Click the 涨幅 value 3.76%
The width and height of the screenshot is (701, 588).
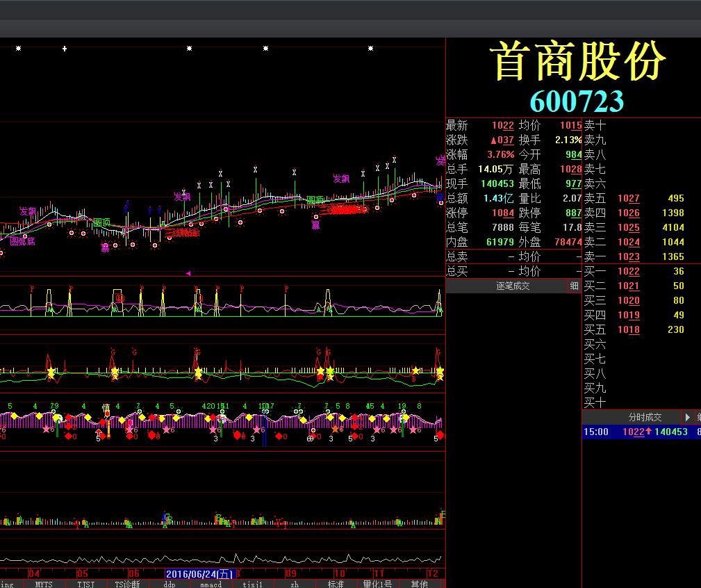pos(500,155)
